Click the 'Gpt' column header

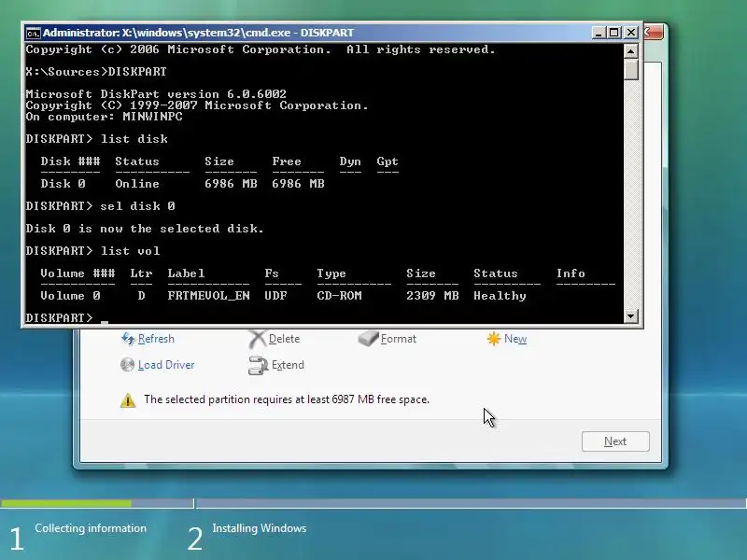click(x=388, y=161)
